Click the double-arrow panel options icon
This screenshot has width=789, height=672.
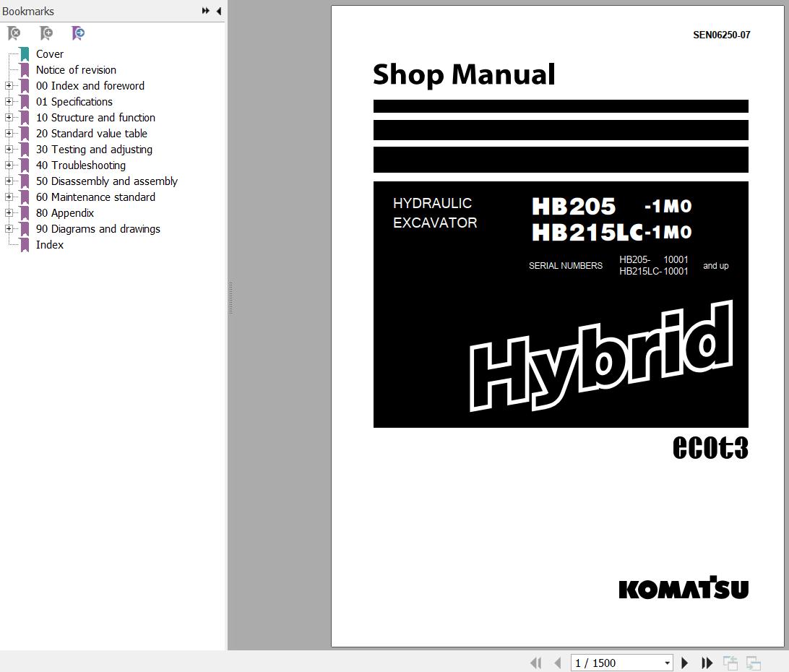click(205, 11)
